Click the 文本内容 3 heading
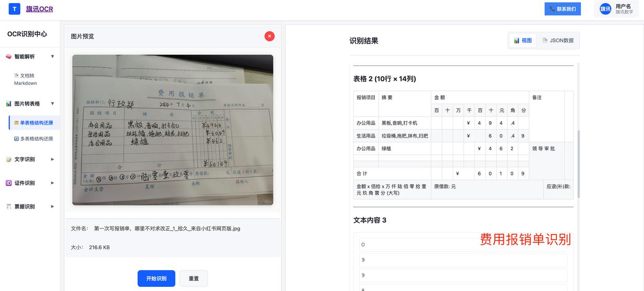644x291 pixels. (x=370, y=220)
